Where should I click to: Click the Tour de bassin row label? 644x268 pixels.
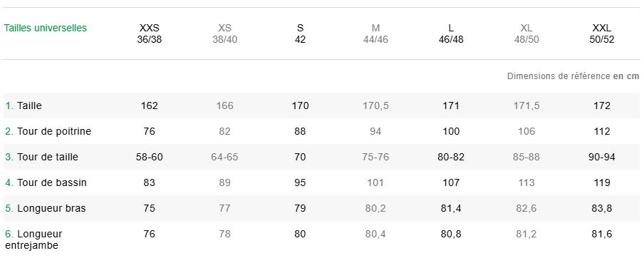[46, 182]
